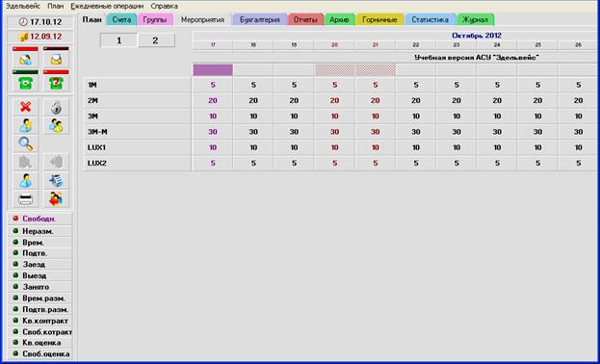Screen dimensions: 600x364
Task: Select the Занято status filter
Action: (x=39, y=287)
